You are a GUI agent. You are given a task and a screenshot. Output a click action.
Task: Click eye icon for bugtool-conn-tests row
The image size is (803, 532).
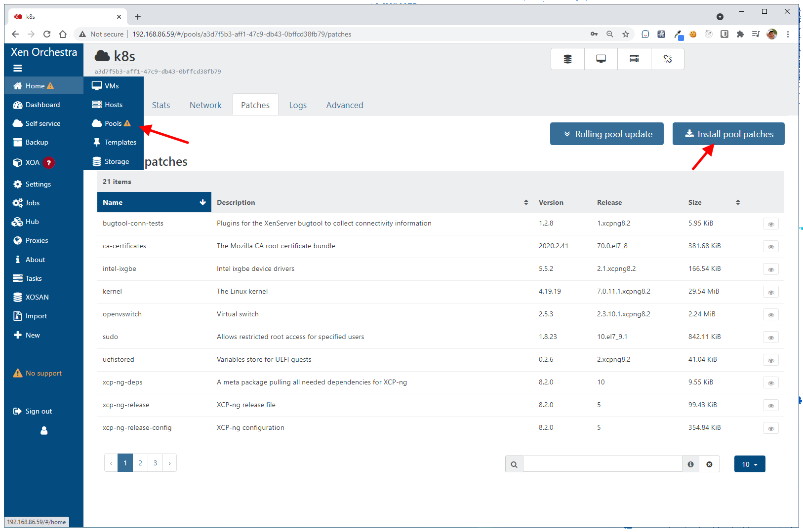pyautogui.click(x=770, y=224)
